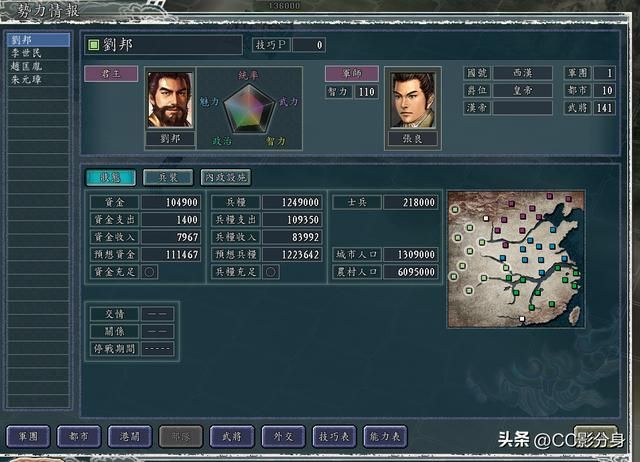Viewport: 640px width, 462px height.
Task: Click the 預想資金 value 111467
Action: 171,255
